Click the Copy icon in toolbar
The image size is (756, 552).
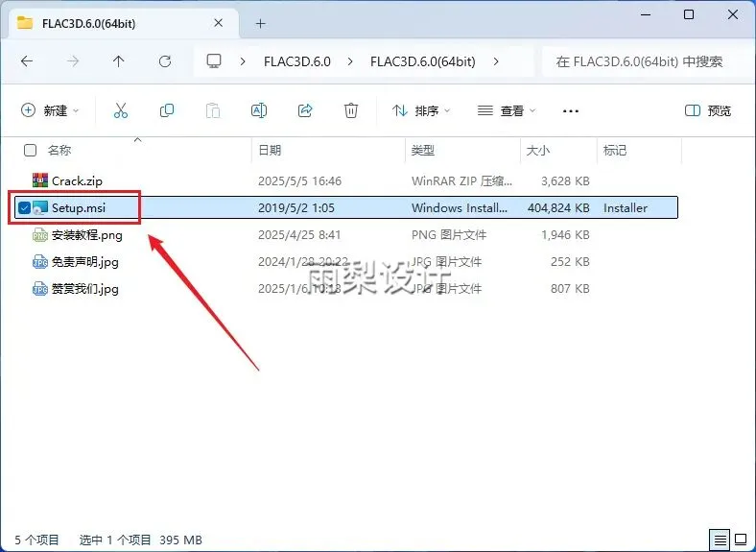[167, 110]
